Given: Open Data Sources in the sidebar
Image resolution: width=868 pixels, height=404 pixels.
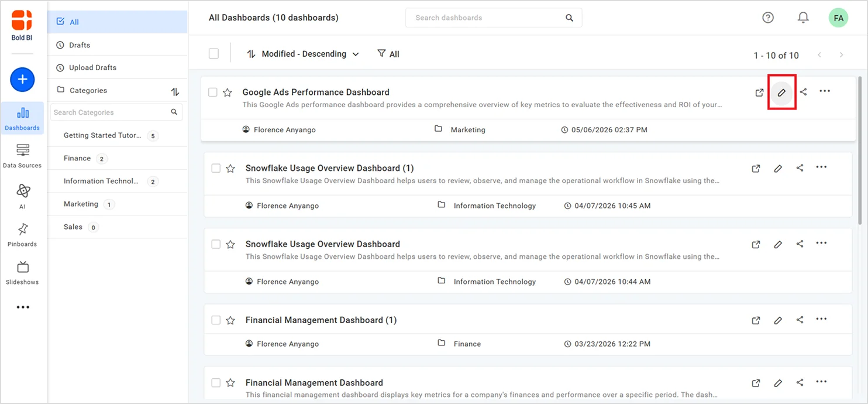Looking at the screenshot, I should [22, 156].
